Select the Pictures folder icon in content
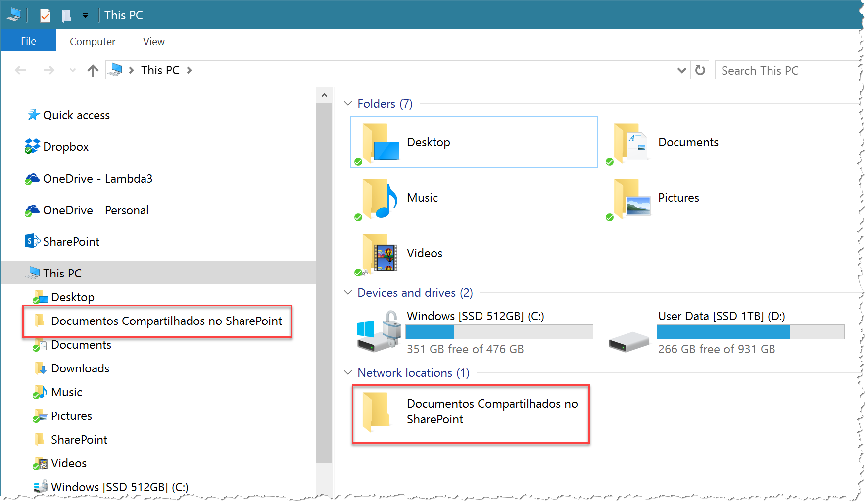 click(628, 198)
